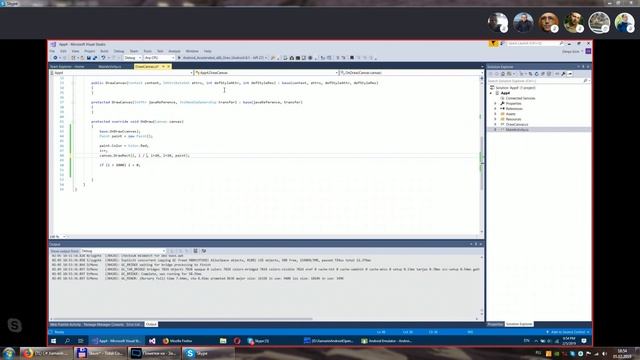This screenshot has width=640, height=360.
Task: Collapse the App4 project node
Action: [x=491, y=93]
